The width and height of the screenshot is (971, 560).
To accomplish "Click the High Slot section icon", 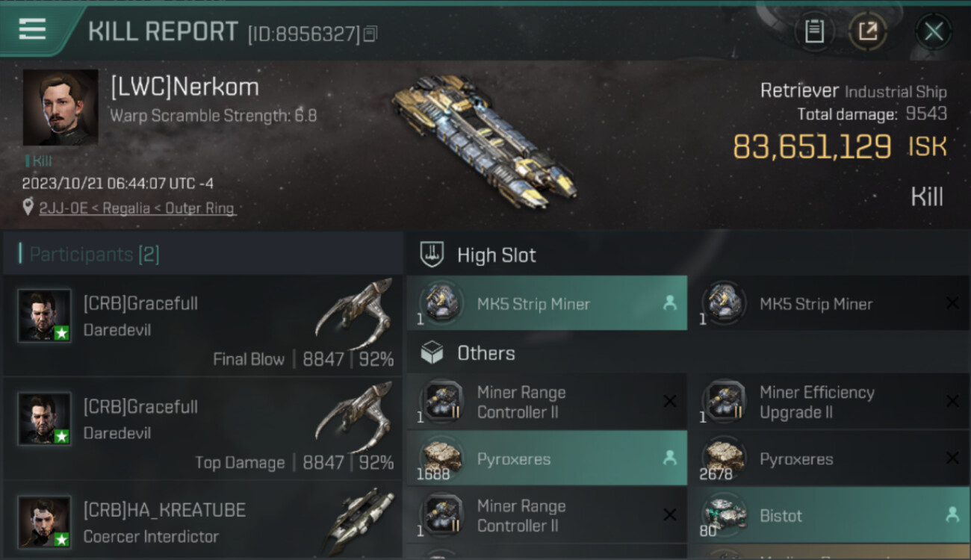I will pos(432,255).
